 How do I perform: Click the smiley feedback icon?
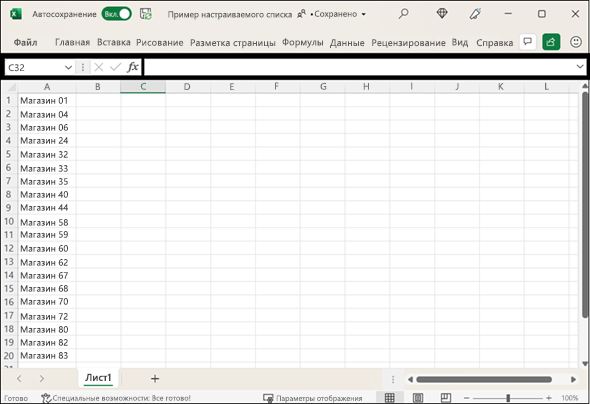coord(576,42)
